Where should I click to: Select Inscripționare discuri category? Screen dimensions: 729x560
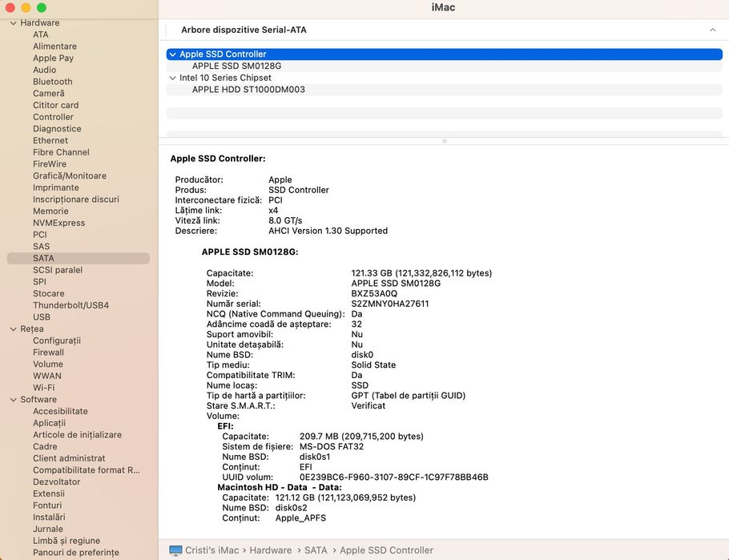click(76, 199)
